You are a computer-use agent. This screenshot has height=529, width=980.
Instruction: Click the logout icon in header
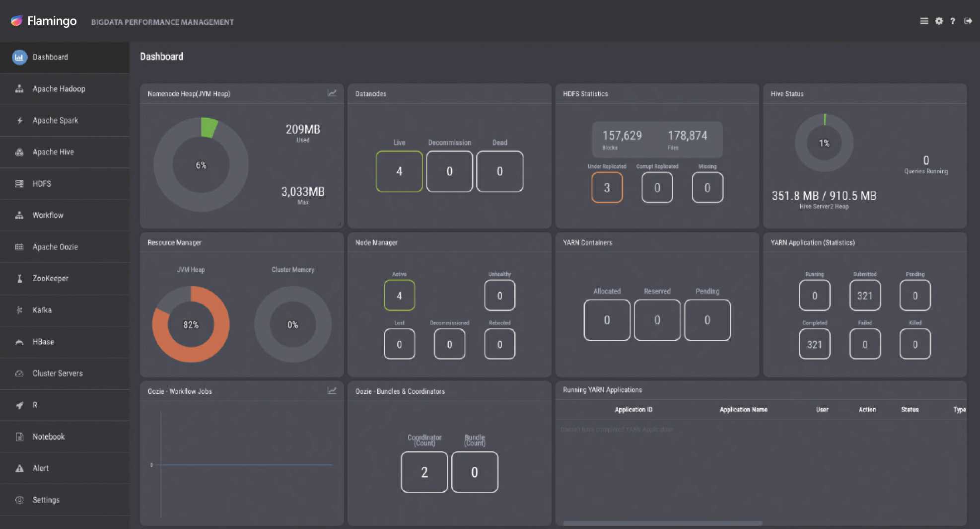click(968, 21)
